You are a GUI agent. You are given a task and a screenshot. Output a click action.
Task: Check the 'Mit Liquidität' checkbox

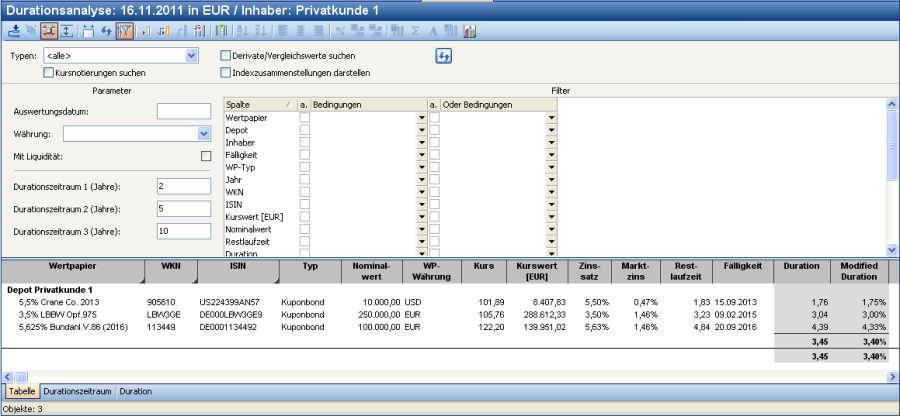206,156
